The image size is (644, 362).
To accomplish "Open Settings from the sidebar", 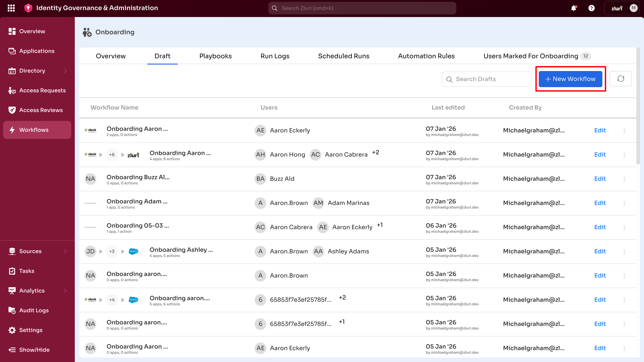I will tap(30, 330).
